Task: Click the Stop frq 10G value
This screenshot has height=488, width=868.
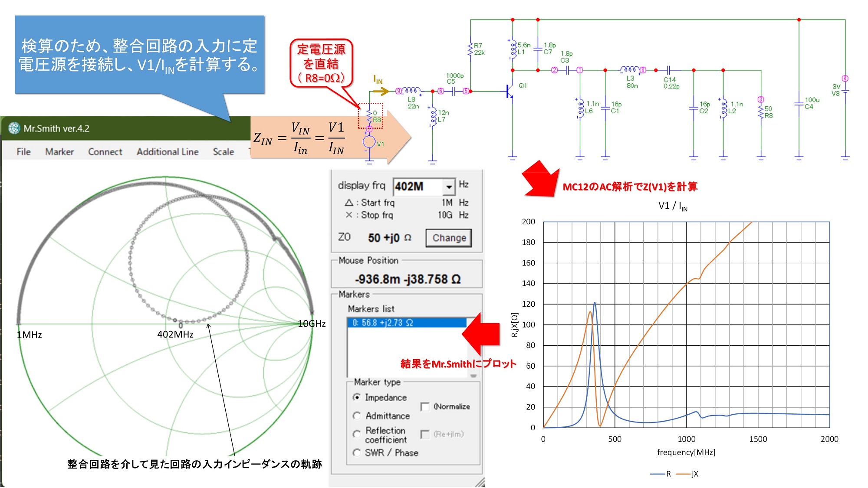Action: coord(445,215)
